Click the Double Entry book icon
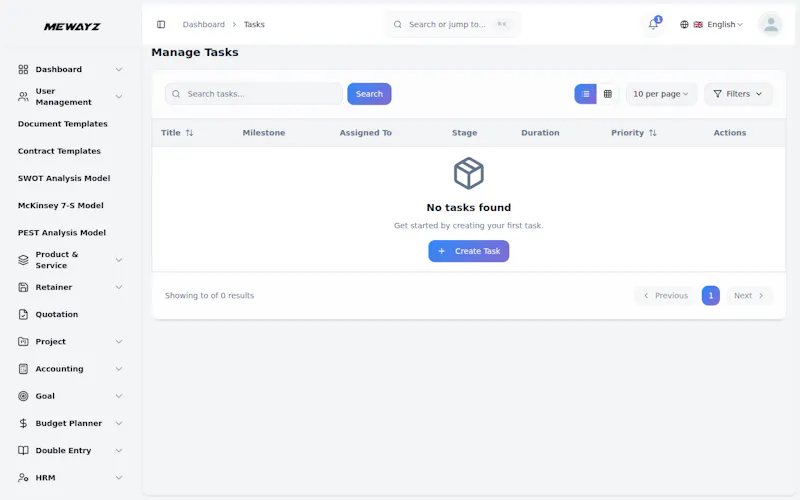The height and width of the screenshot is (500, 800). (x=23, y=451)
